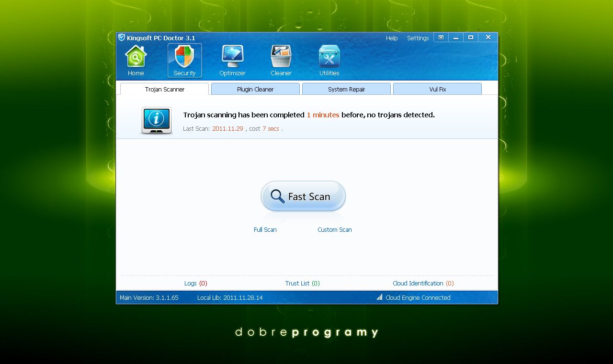Click the '7 secs' scan cost text

click(271, 128)
